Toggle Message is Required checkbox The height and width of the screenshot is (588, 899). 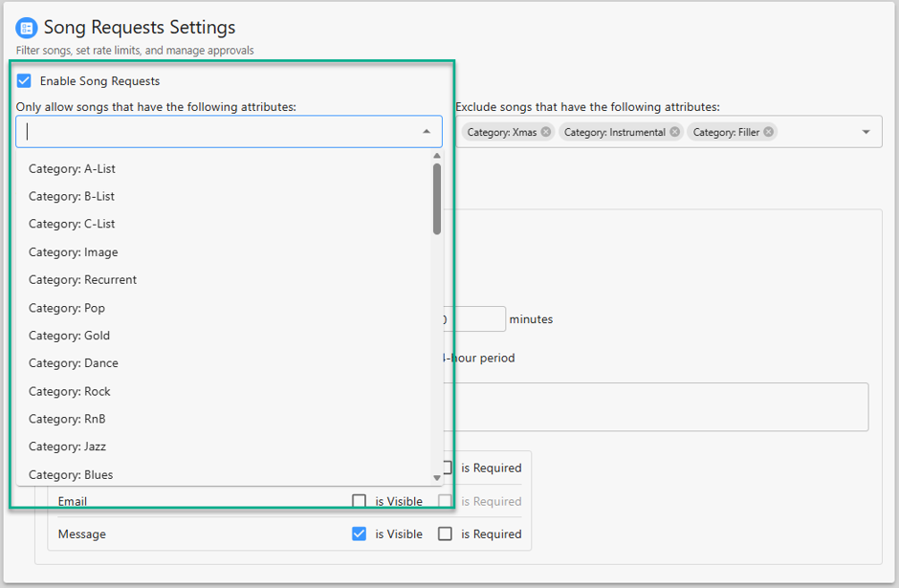445,534
